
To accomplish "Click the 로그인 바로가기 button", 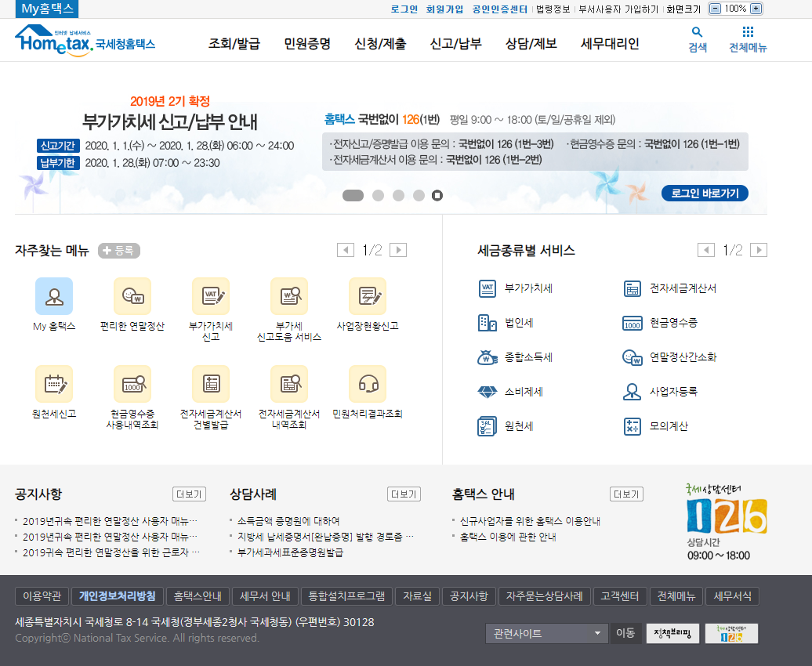I will (x=705, y=194).
